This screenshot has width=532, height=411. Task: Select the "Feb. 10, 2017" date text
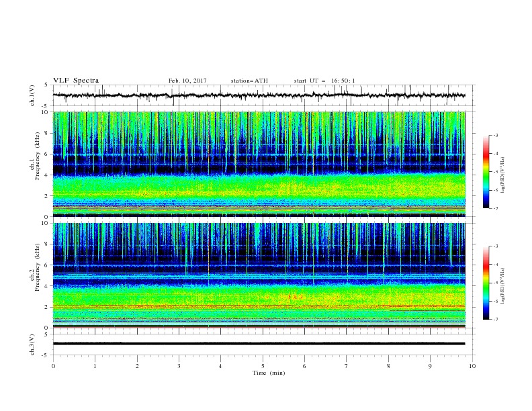tap(187, 81)
